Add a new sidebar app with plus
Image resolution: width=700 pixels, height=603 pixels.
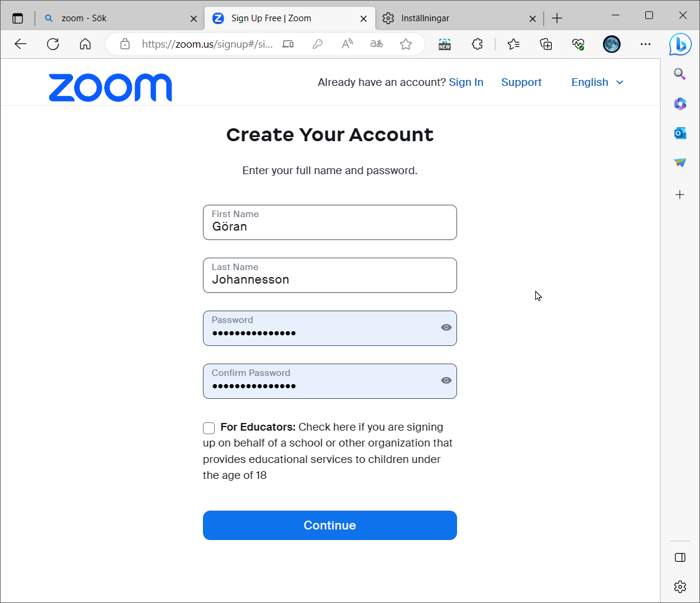coord(680,194)
